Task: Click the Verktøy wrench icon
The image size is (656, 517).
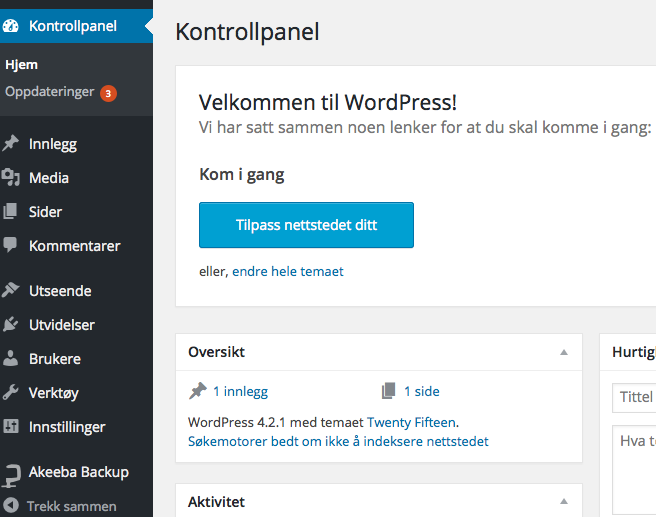Action: pyautogui.click(x=10, y=392)
